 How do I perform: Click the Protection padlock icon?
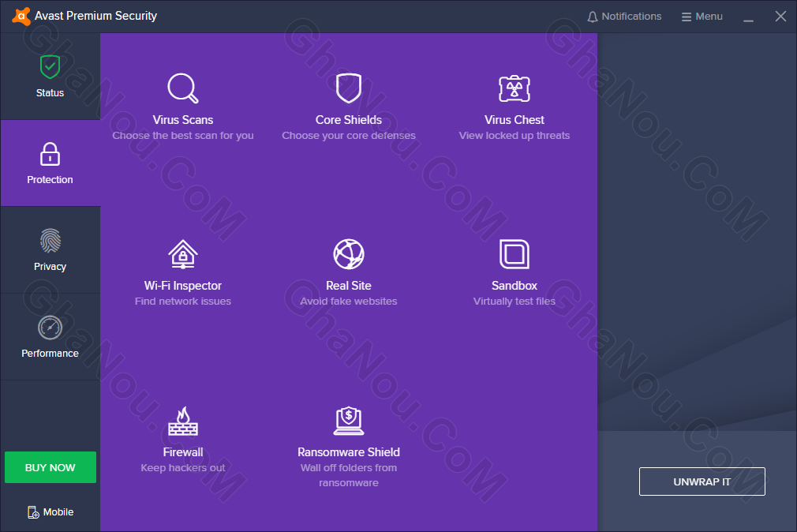click(x=50, y=154)
